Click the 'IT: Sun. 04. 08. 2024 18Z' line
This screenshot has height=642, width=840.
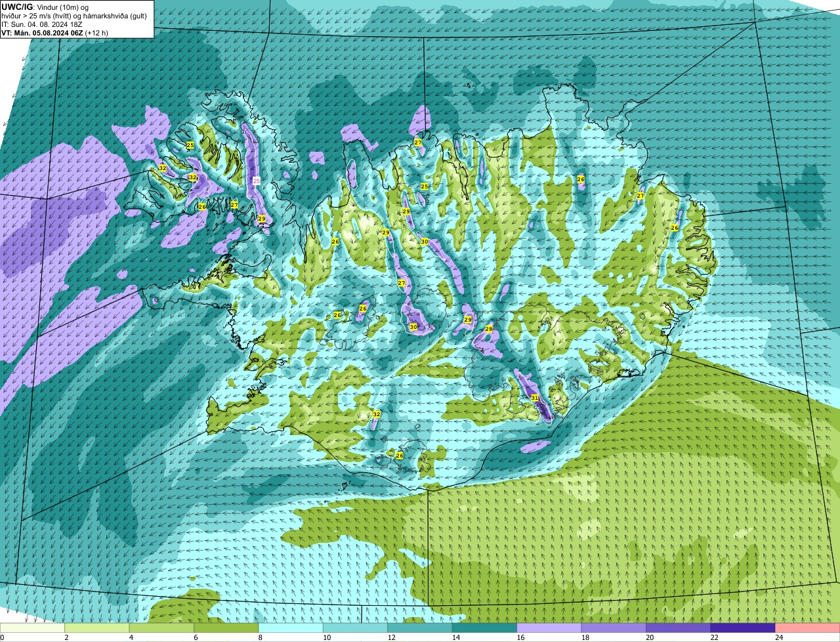click(x=42, y=24)
